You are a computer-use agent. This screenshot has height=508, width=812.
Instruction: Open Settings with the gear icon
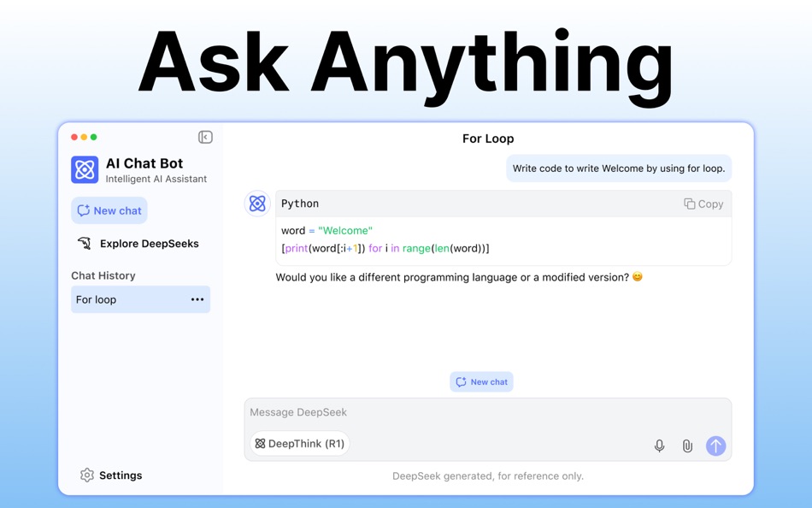(87, 476)
